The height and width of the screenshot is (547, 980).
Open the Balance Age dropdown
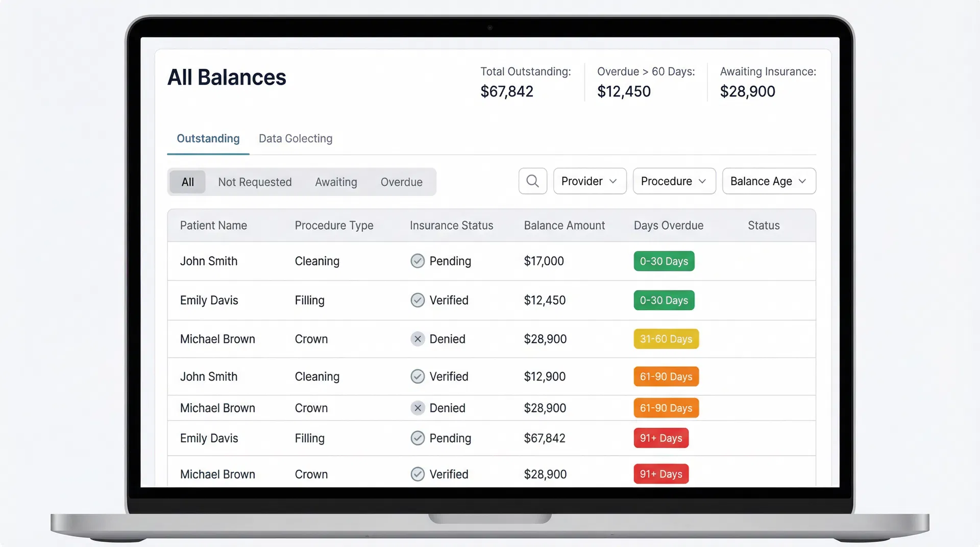tap(769, 181)
